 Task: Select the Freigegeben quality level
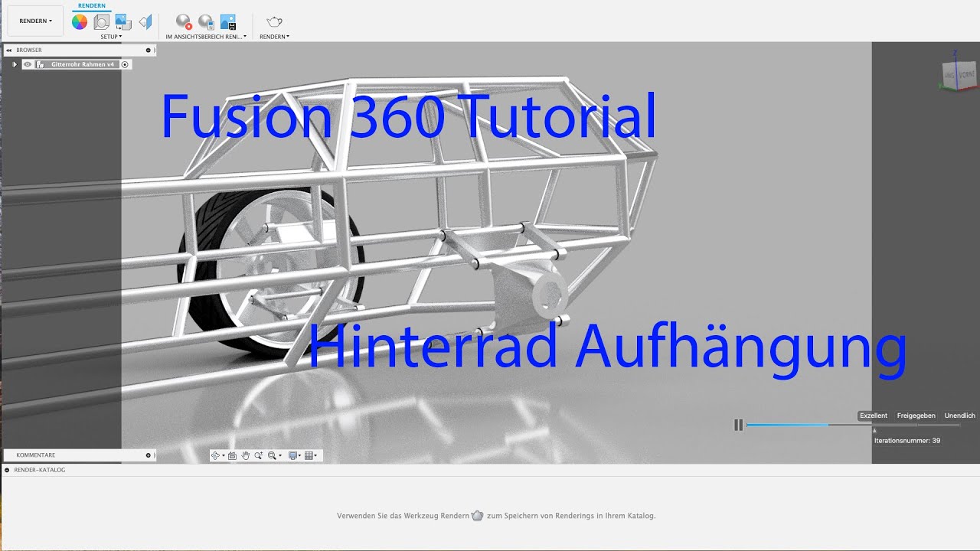tap(916, 416)
